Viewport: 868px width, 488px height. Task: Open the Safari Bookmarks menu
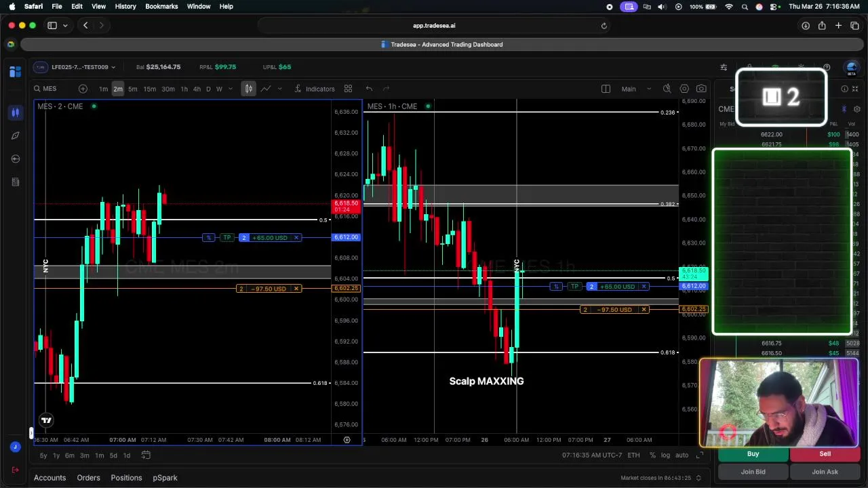click(x=161, y=7)
